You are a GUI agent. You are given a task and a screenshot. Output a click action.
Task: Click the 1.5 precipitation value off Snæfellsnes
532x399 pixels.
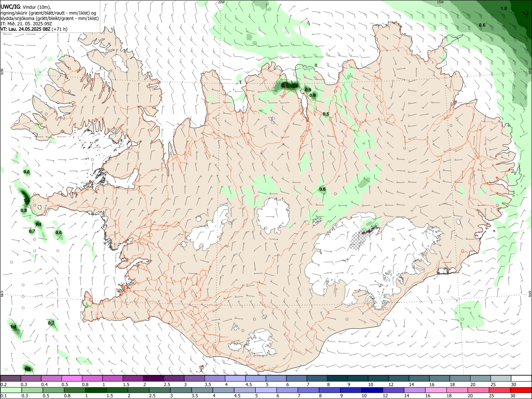[27, 200]
